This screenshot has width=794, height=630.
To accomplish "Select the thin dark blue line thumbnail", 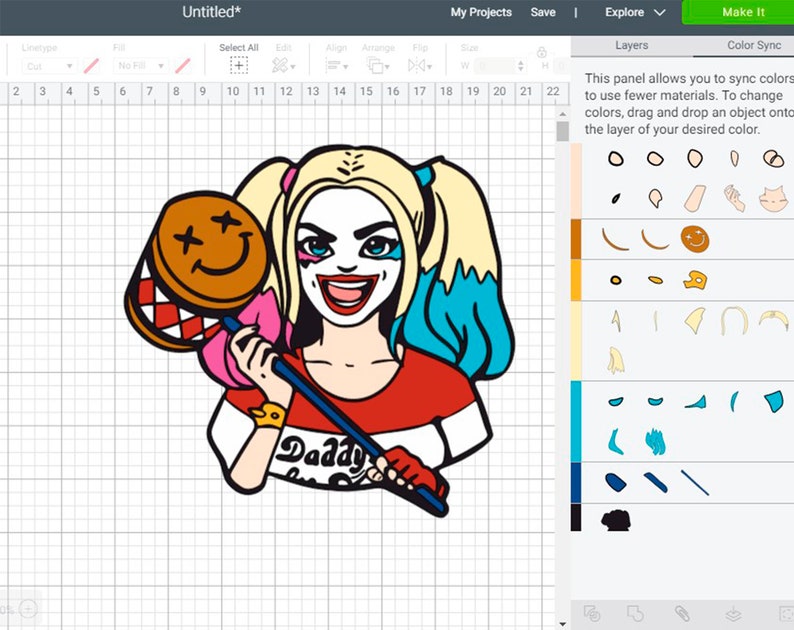I will pyautogui.click(x=695, y=483).
